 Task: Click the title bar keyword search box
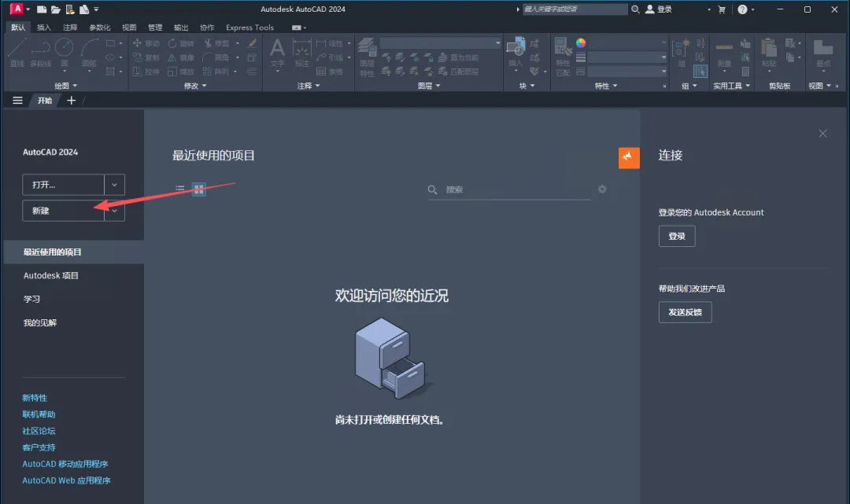[575, 9]
